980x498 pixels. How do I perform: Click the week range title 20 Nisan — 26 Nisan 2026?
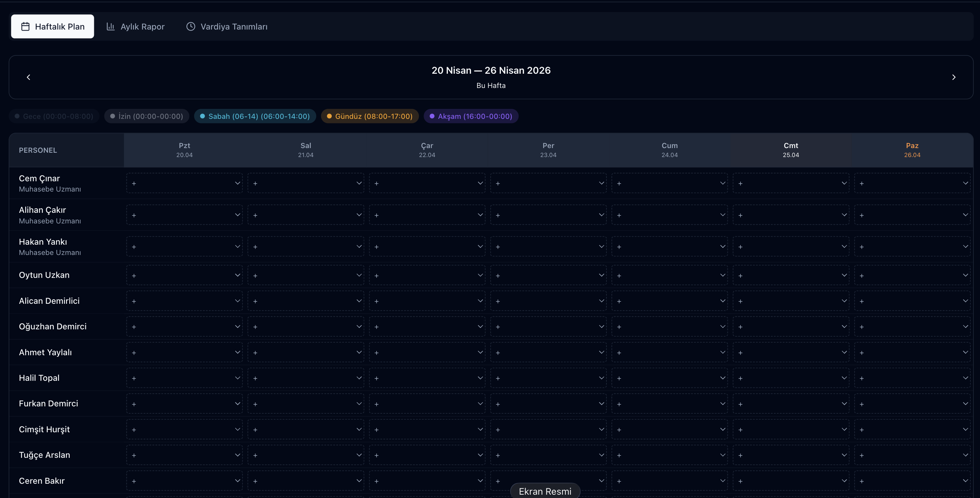[x=491, y=70]
